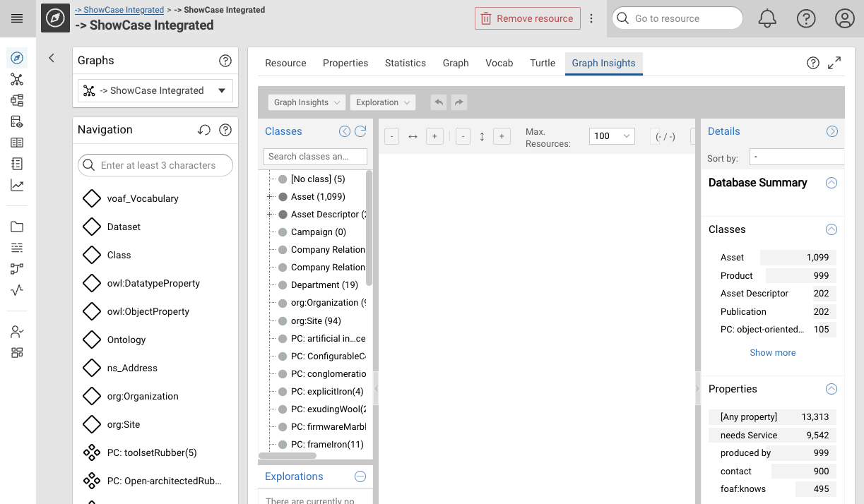Open the Statistics tab

point(406,63)
